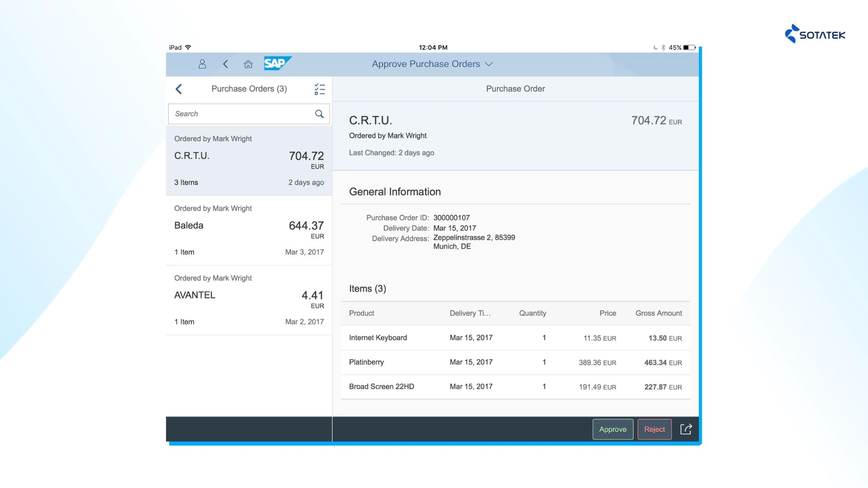Click the 644.37 amount on Baleda
The height and width of the screenshot is (488, 868).
[x=306, y=225]
